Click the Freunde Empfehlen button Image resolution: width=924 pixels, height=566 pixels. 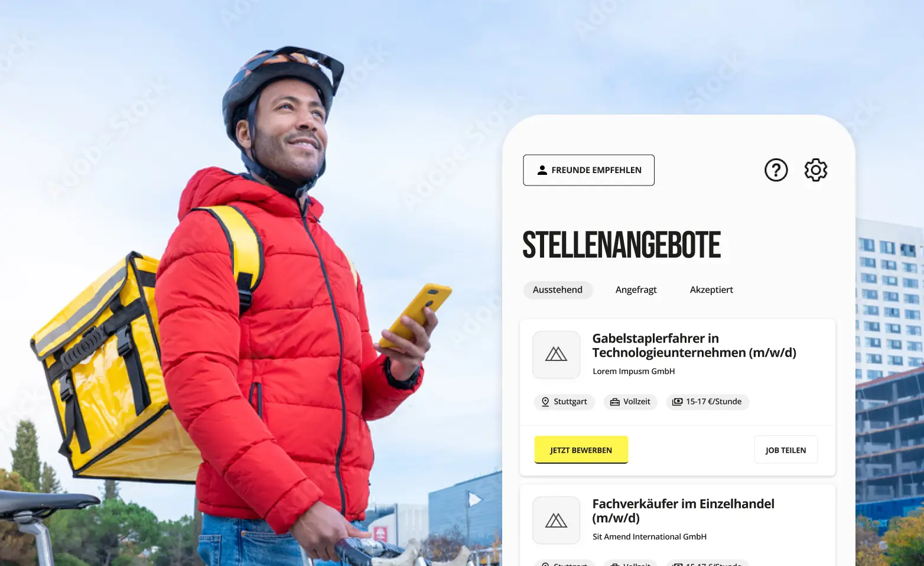pyautogui.click(x=588, y=170)
